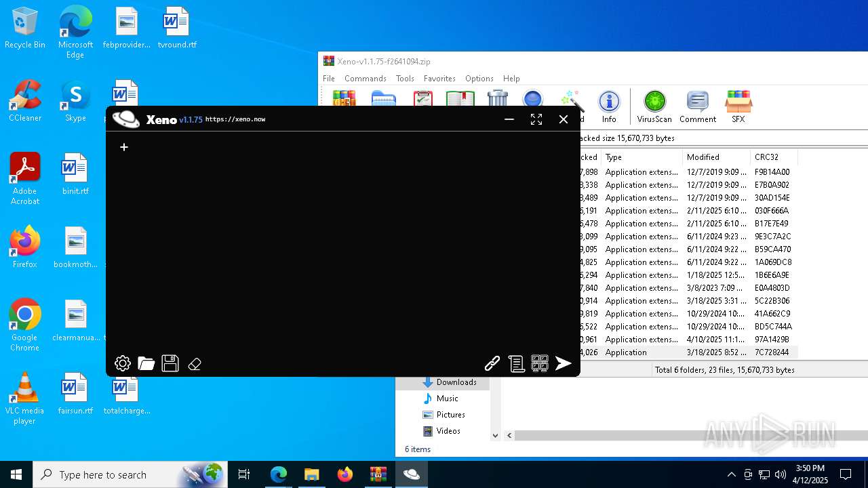Switch to WinRAR taskbar button
The height and width of the screenshot is (488, 868).
378,474
